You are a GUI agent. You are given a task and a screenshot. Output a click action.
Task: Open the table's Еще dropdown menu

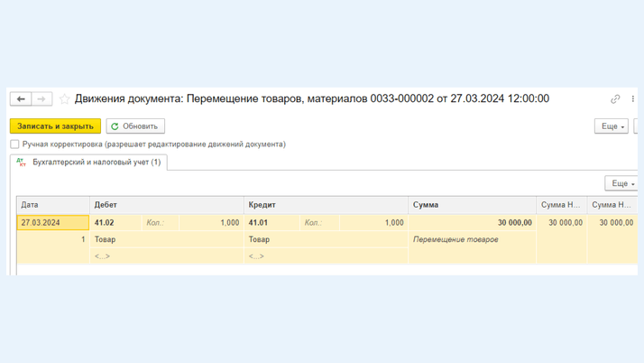point(621,183)
